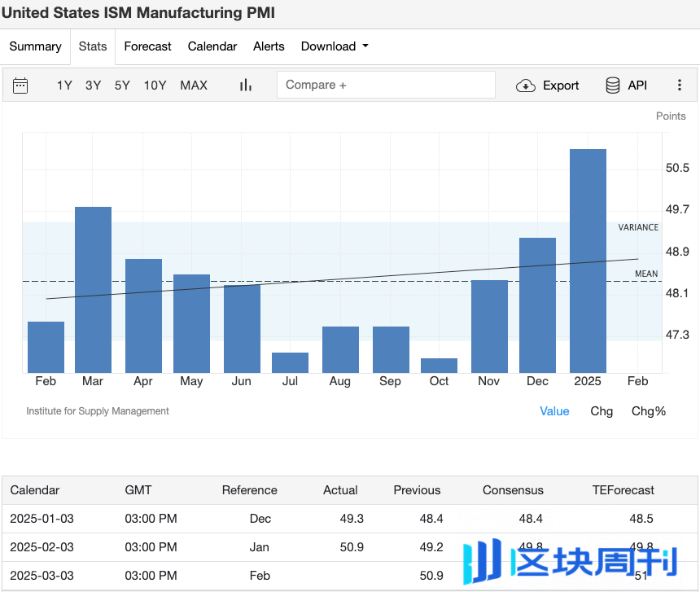The height and width of the screenshot is (592, 700).
Task: Click the Actual value 50.9 for Jan
Action: click(x=352, y=547)
